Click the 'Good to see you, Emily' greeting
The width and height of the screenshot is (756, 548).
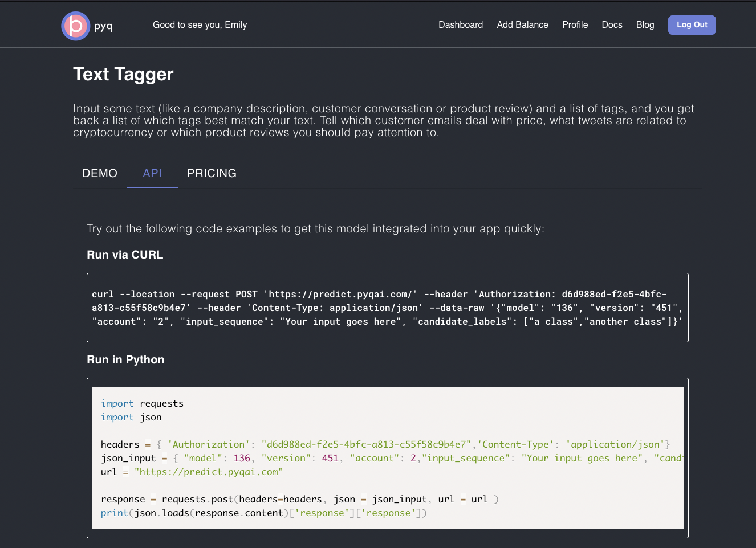pyautogui.click(x=200, y=25)
